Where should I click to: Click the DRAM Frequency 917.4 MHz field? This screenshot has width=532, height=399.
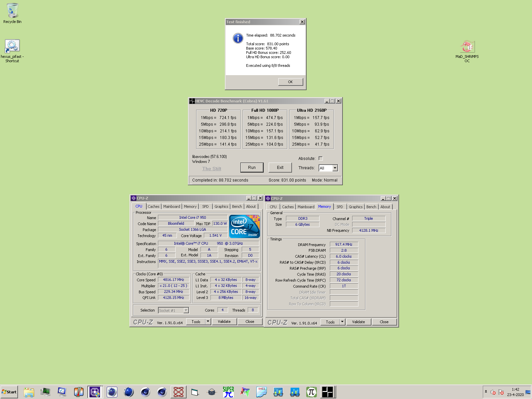point(344,244)
